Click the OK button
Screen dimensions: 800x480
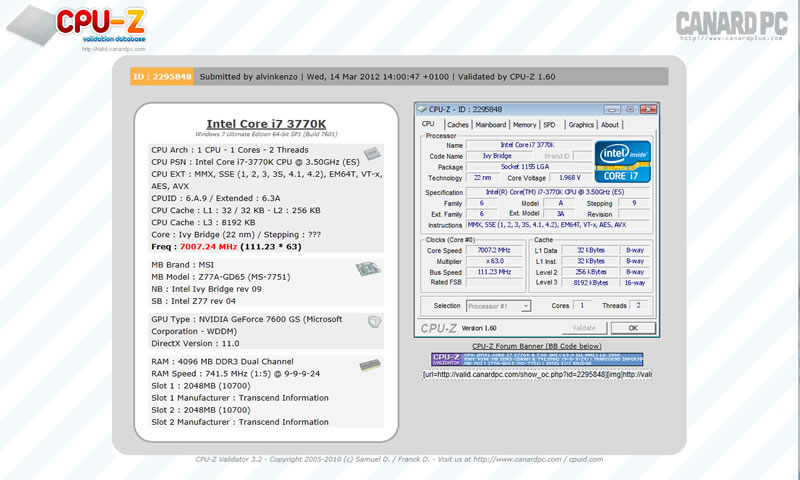pos(633,328)
